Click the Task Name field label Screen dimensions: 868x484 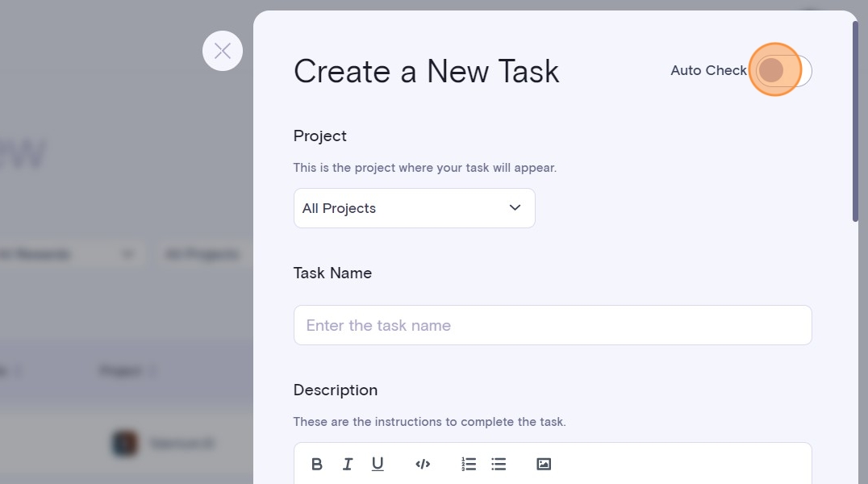click(332, 273)
